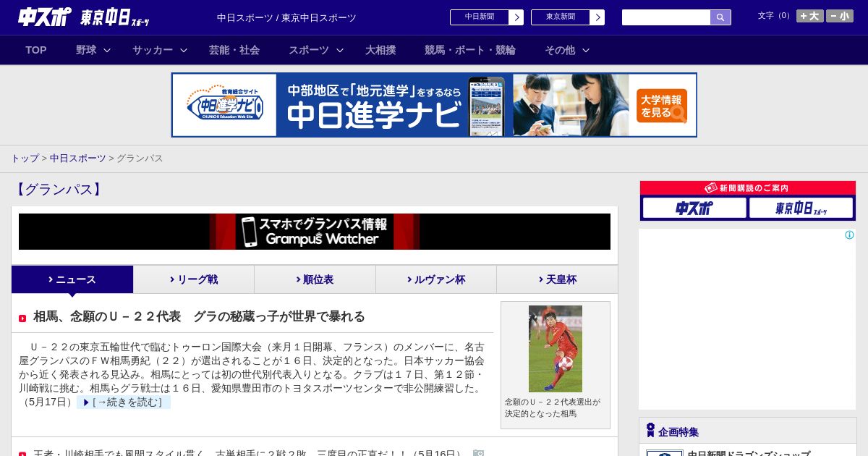Click [→続きを読む] read more link
The image size is (868, 456).
124,402
